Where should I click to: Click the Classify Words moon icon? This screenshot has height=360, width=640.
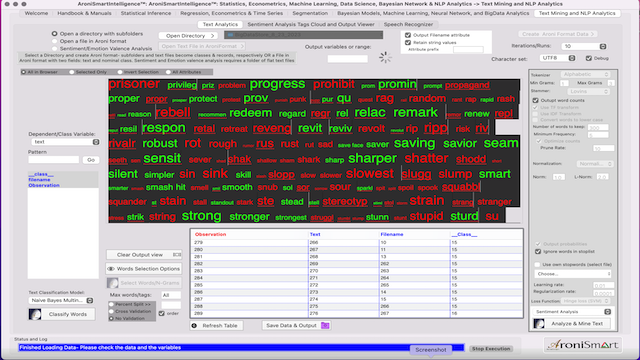coord(35,314)
